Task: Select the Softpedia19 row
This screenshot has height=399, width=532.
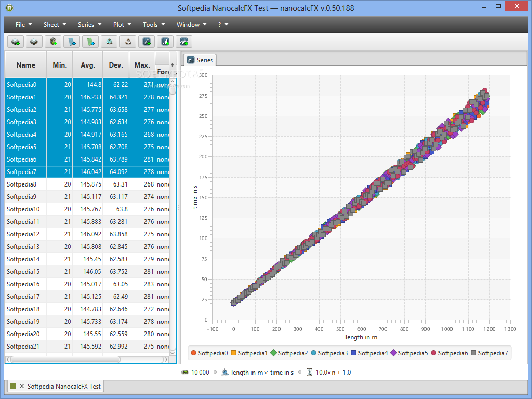Action: [87, 321]
